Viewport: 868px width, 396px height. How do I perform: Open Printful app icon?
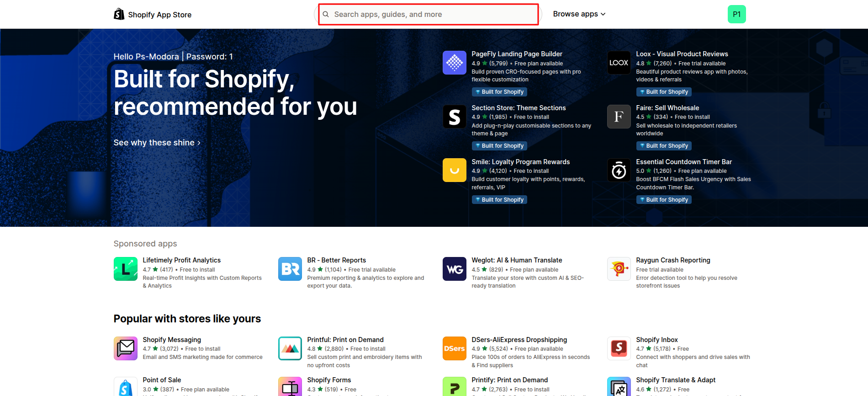(x=290, y=348)
